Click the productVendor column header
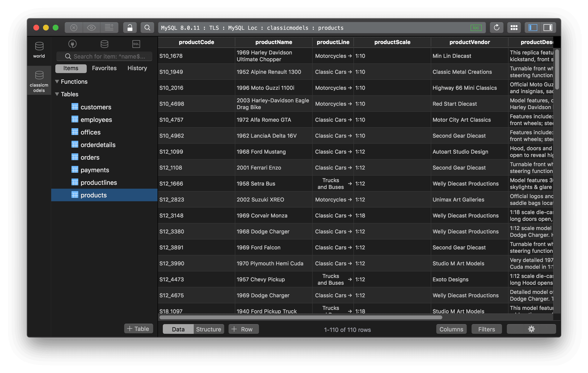This screenshot has width=588, height=373. click(x=469, y=42)
